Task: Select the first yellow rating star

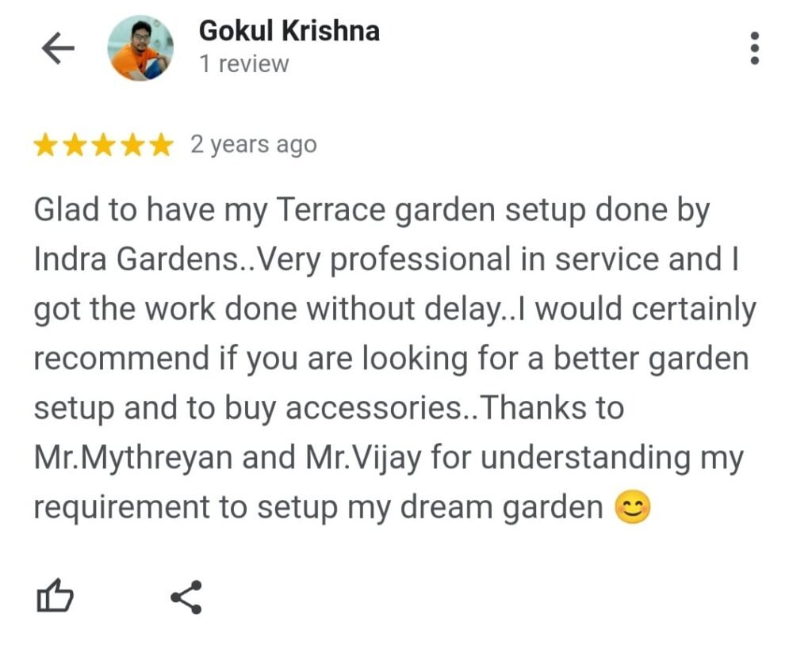Action: pos(45,145)
